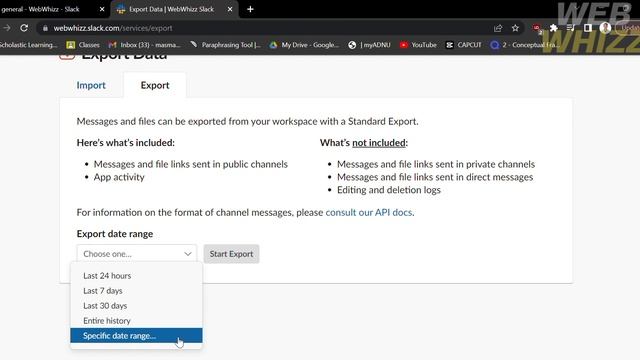Open the consult our API docs link
The width and height of the screenshot is (640, 360).
369,212
